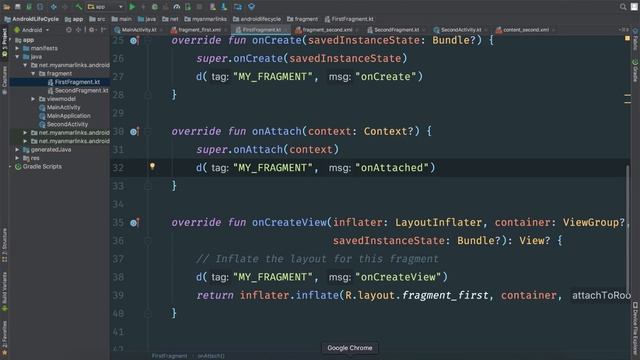Screen dimensions: 640x360
Task: Open Device File Explorer side tool window
Action: 635,329
